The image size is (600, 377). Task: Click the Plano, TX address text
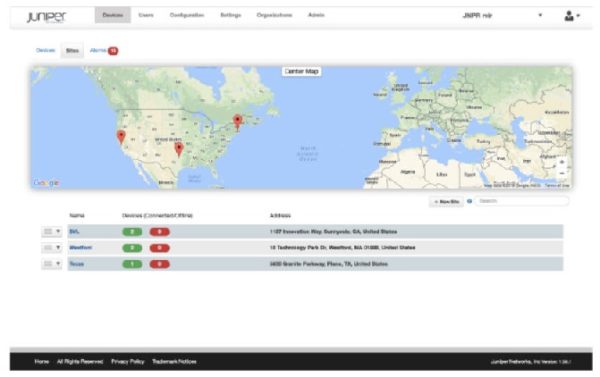[329, 264]
